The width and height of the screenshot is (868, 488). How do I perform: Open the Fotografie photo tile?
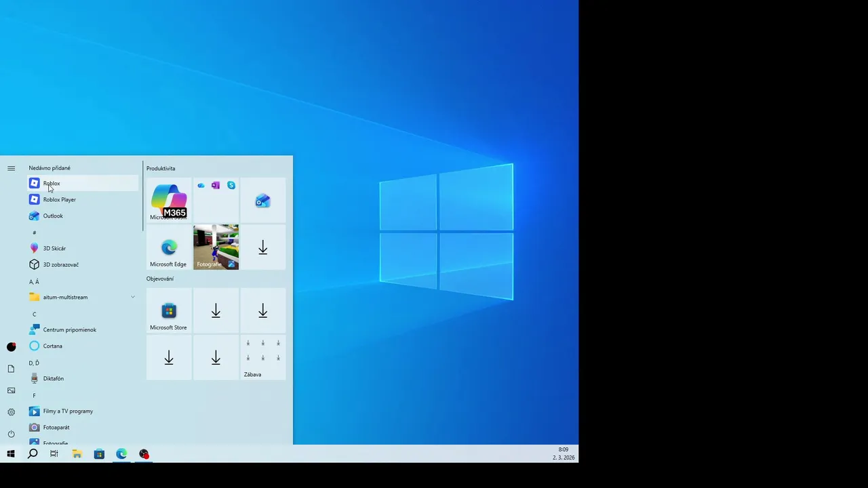click(216, 247)
